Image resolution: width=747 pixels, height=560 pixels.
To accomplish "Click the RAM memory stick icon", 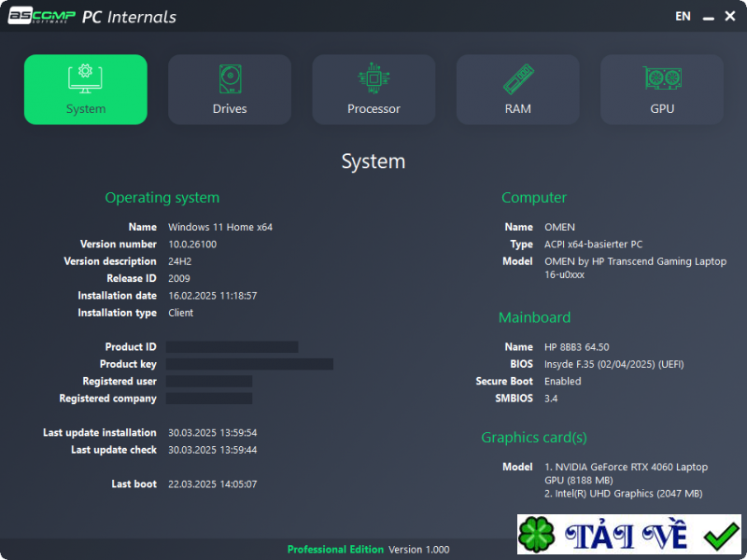I will pos(518,78).
